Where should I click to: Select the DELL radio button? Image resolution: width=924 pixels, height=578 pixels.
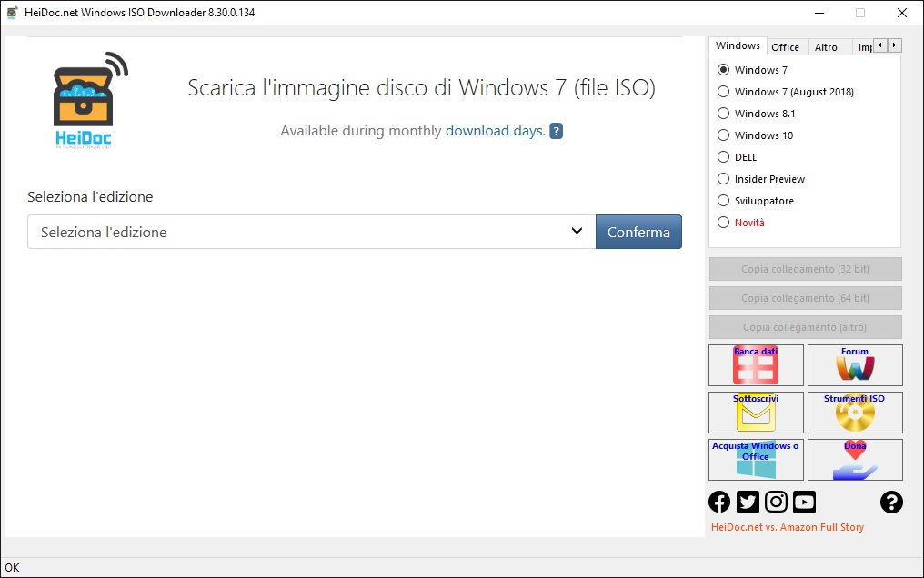coord(723,156)
